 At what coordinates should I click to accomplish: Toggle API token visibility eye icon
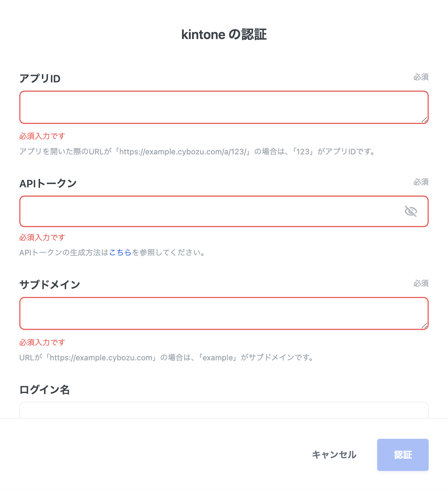pyautogui.click(x=411, y=211)
